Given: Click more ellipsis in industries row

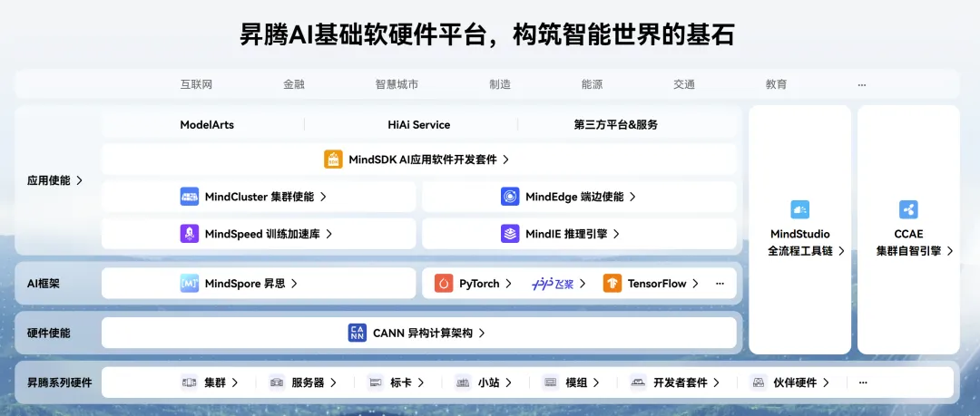Looking at the screenshot, I should [x=862, y=84].
